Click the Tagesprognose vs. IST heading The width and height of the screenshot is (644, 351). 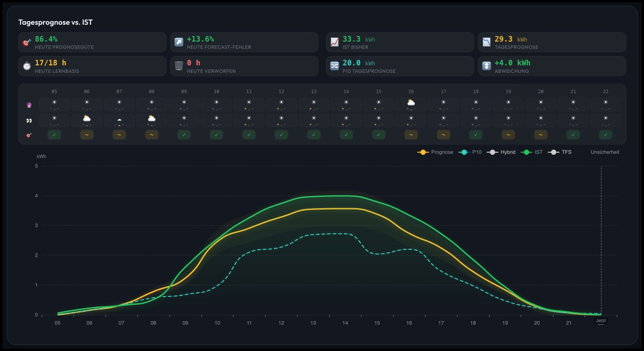point(56,22)
